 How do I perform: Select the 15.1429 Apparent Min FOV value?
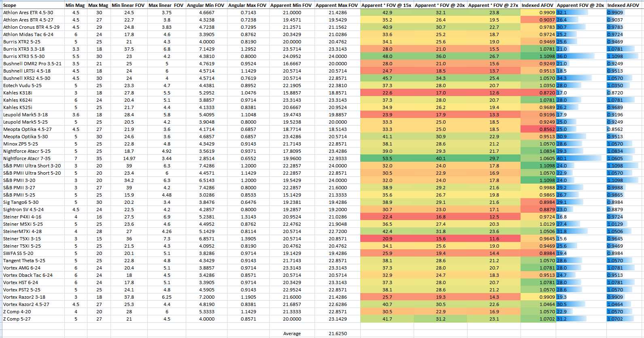[292, 195]
